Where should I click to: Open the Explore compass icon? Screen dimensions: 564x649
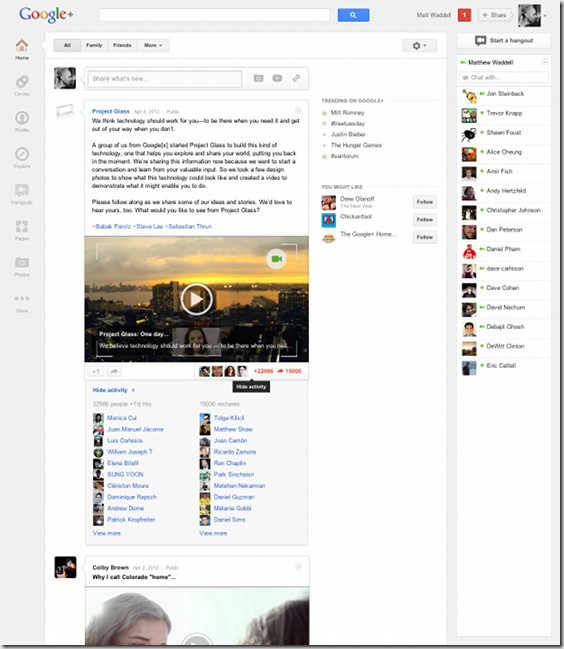(22, 157)
